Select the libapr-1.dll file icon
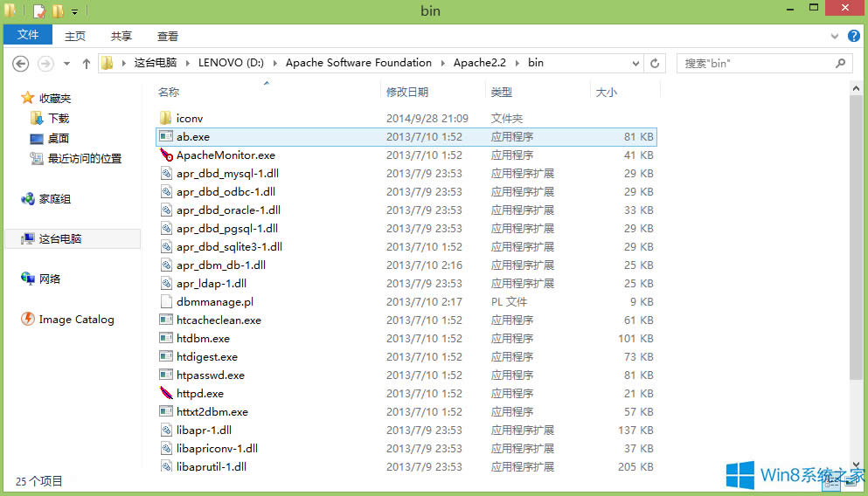Screen dimensions: 868x496 pos(166,430)
